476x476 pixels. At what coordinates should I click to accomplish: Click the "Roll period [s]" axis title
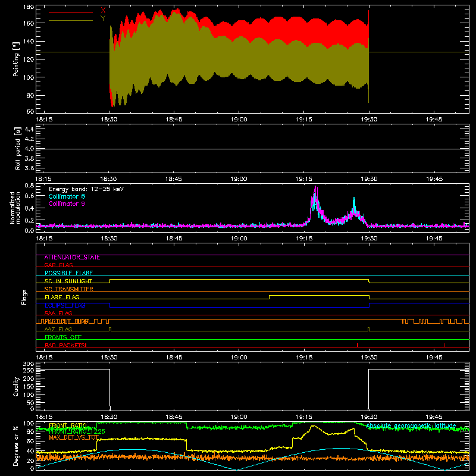(x=17, y=148)
